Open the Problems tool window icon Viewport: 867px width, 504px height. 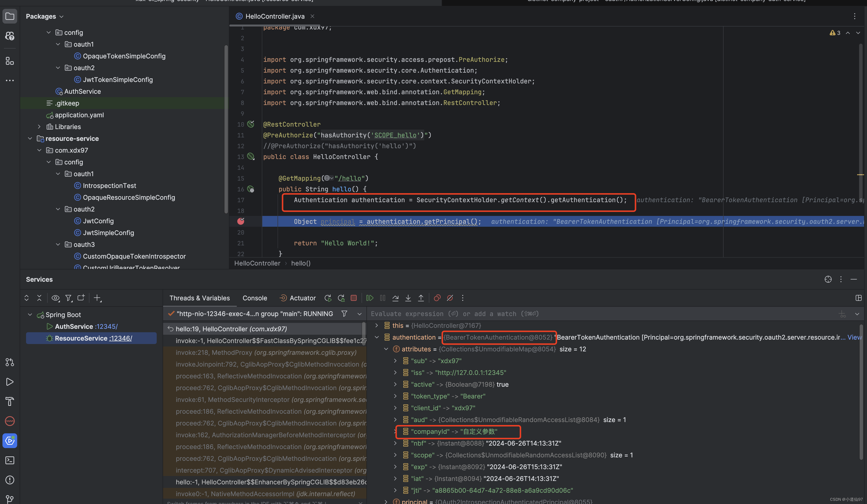(10, 480)
